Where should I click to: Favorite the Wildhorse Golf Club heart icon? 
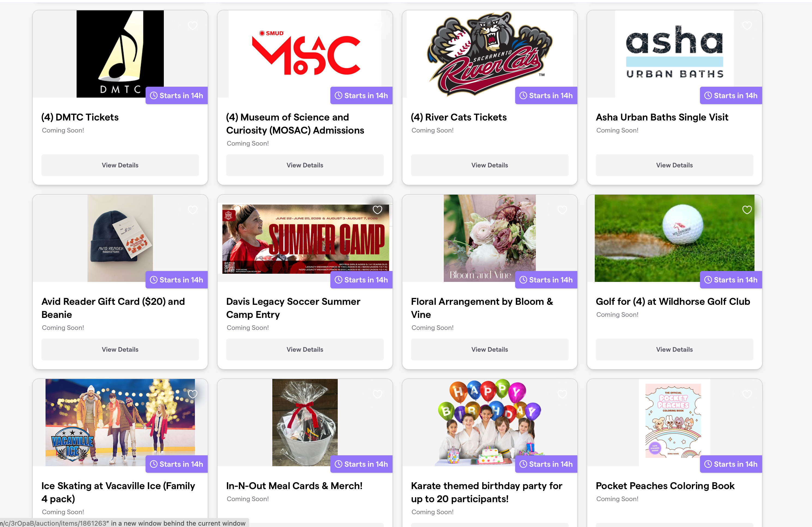(x=747, y=210)
